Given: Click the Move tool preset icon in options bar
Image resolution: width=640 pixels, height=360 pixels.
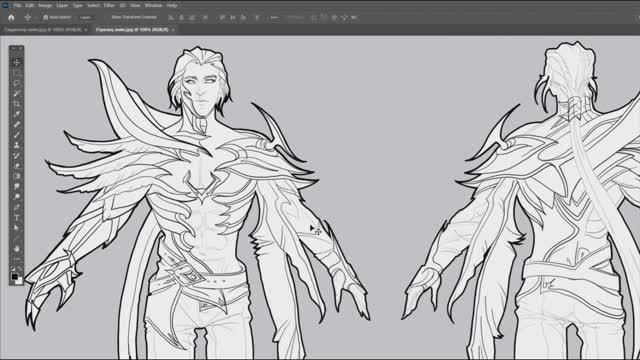Looking at the screenshot, I should (28, 18).
